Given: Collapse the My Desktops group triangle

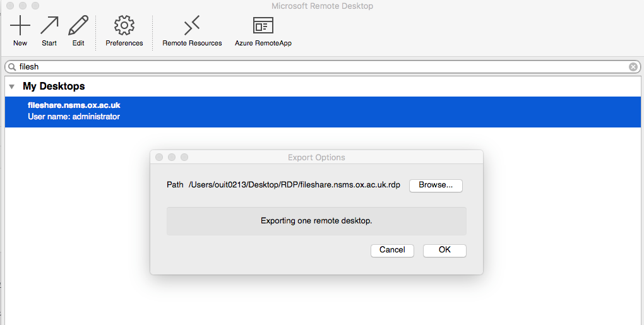Looking at the screenshot, I should coord(12,86).
